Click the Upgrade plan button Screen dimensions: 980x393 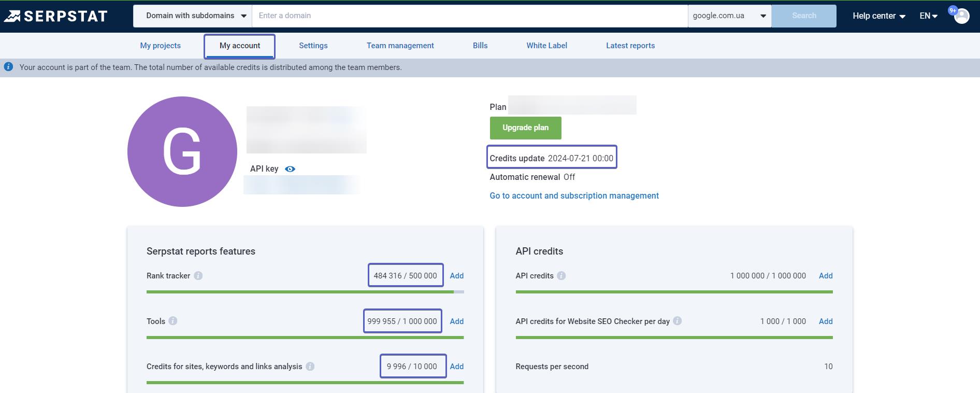tap(526, 128)
